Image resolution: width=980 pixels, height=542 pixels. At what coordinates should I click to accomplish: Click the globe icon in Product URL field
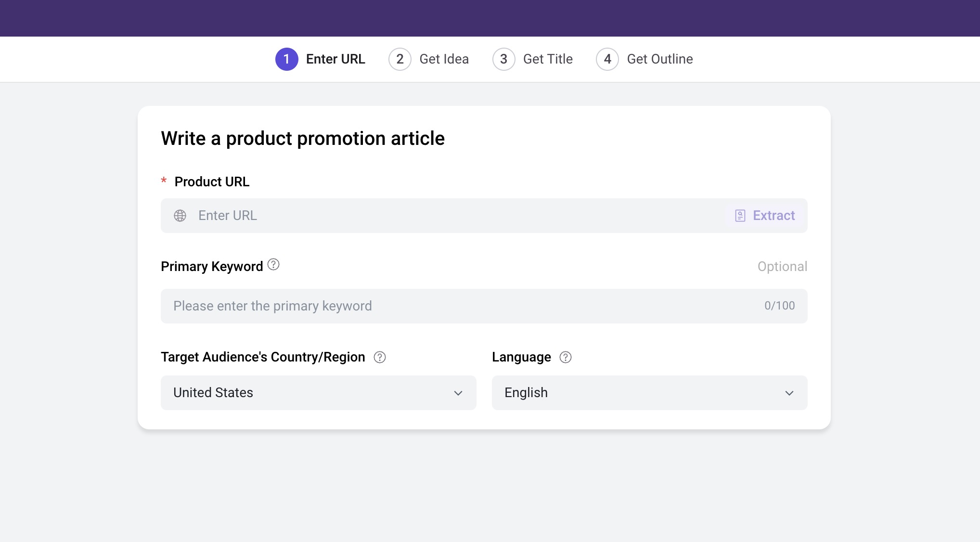click(180, 216)
